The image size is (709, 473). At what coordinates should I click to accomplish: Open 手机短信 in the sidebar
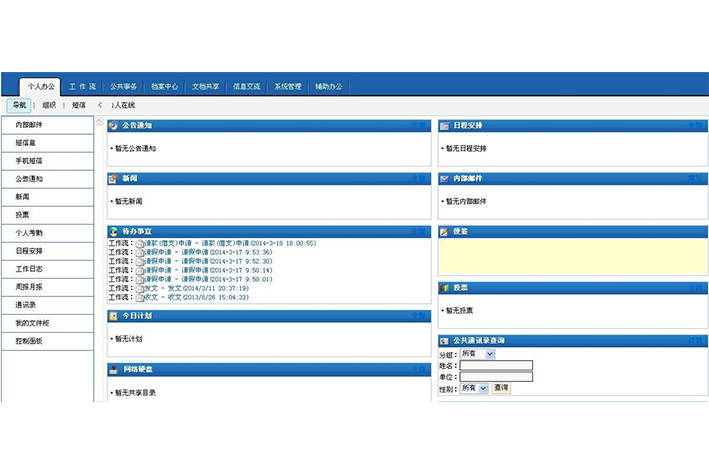coord(47,161)
